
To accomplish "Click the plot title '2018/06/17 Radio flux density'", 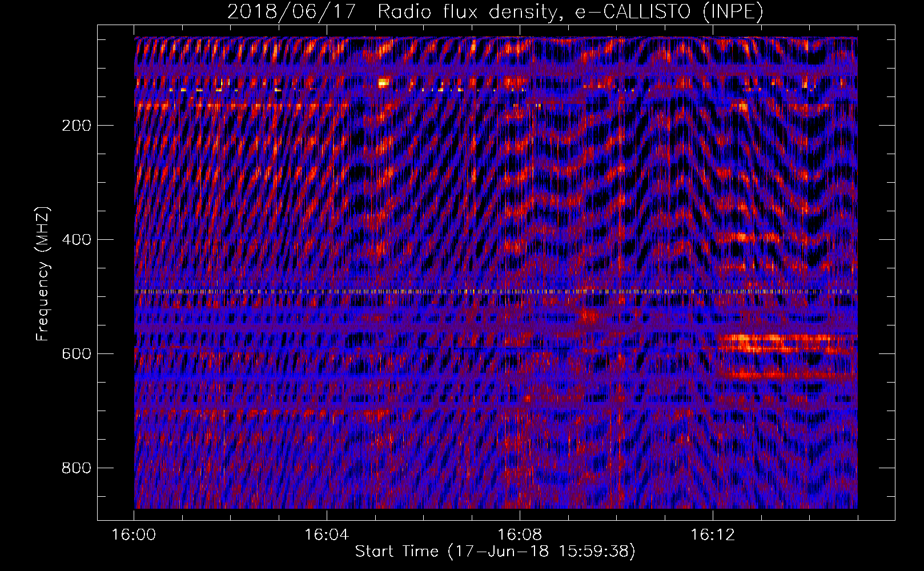I will click(x=392, y=12).
